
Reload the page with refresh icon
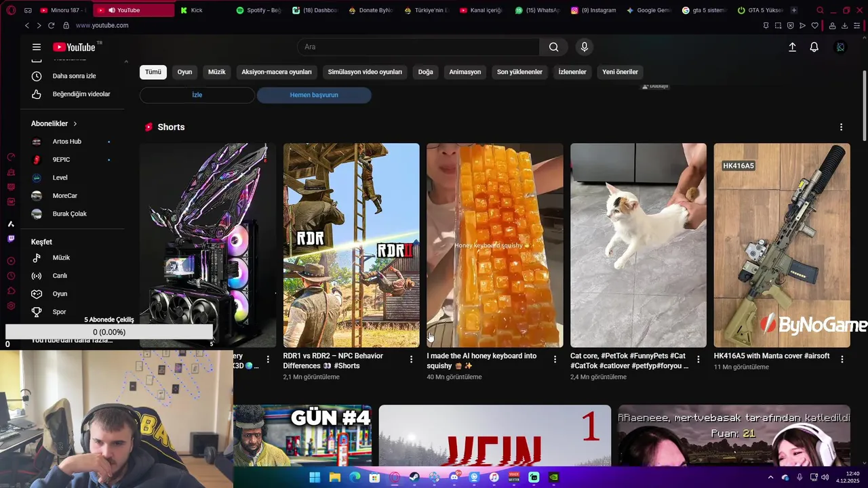click(x=51, y=25)
